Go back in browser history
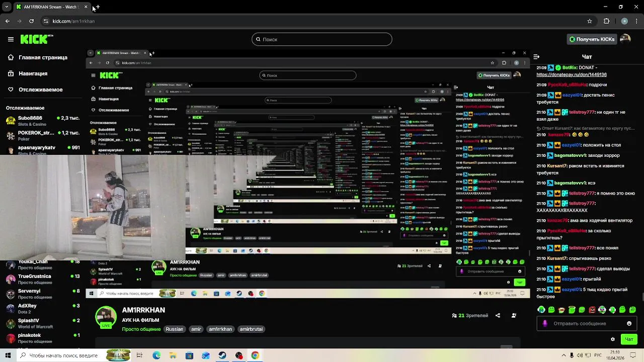 (7, 21)
